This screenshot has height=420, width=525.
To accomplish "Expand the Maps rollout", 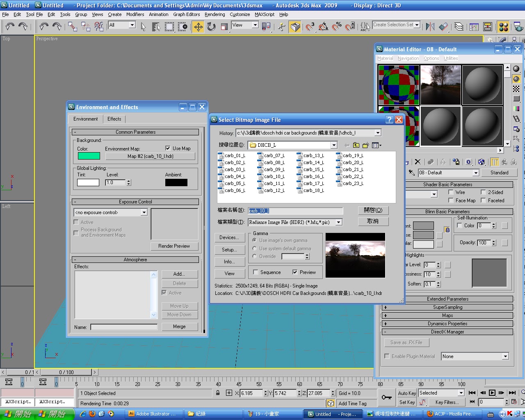I will [447, 315].
